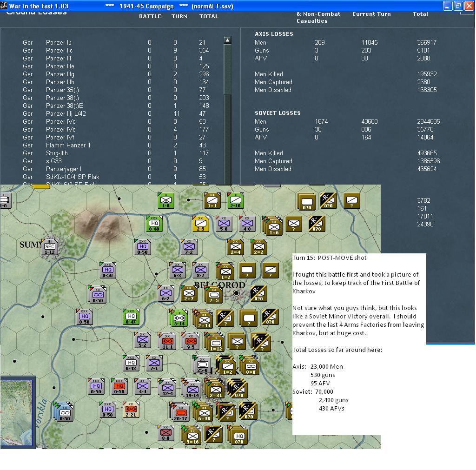This screenshot has height=470, width=476.
Task: Select the 8-8 infantry counter
Action: (x=166, y=433)
